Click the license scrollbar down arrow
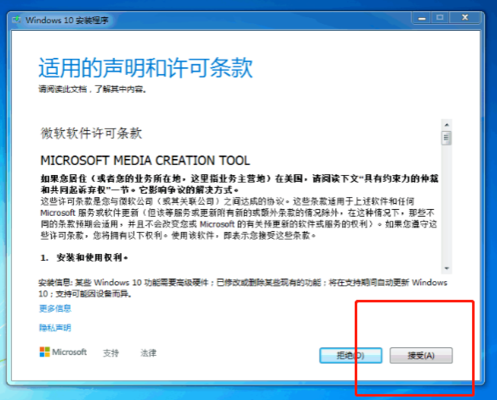The width and height of the screenshot is (497, 400). (x=447, y=268)
